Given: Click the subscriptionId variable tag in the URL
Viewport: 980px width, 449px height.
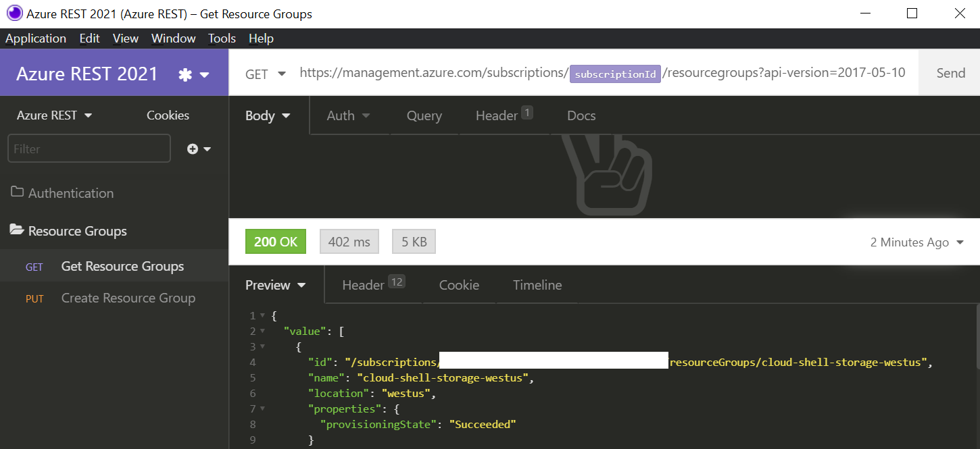Looking at the screenshot, I should pyautogui.click(x=614, y=74).
